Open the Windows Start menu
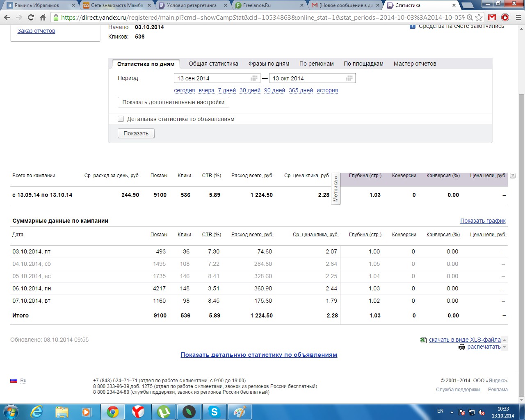 11,411
